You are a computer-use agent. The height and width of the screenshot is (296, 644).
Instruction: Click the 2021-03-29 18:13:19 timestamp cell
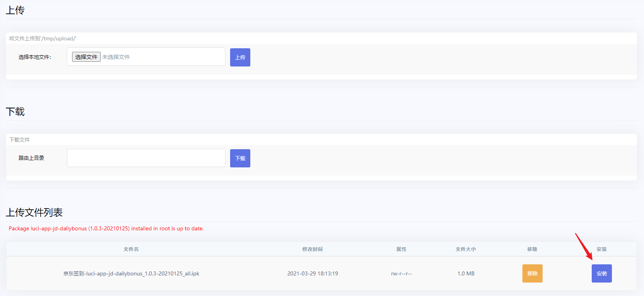click(x=312, y=273)
